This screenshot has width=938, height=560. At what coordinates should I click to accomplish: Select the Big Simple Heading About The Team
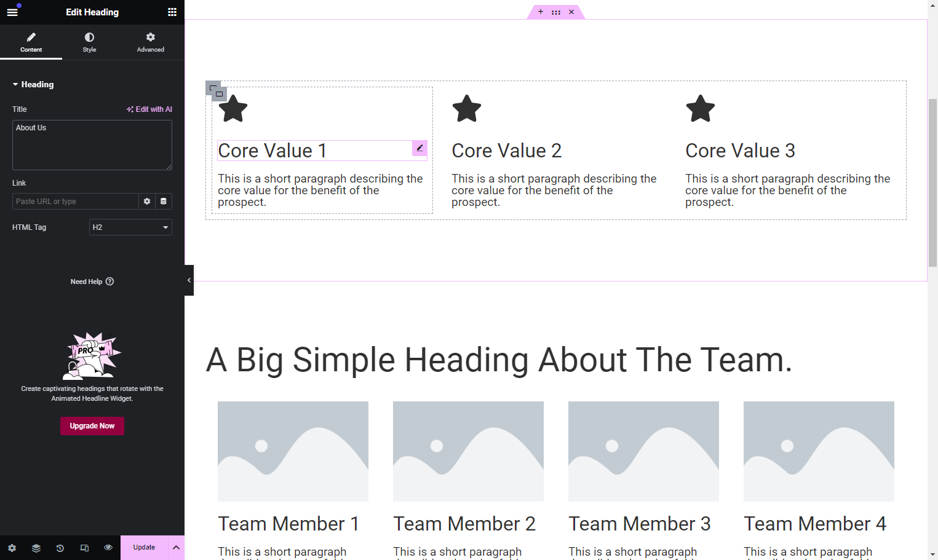tap(499, 360)
